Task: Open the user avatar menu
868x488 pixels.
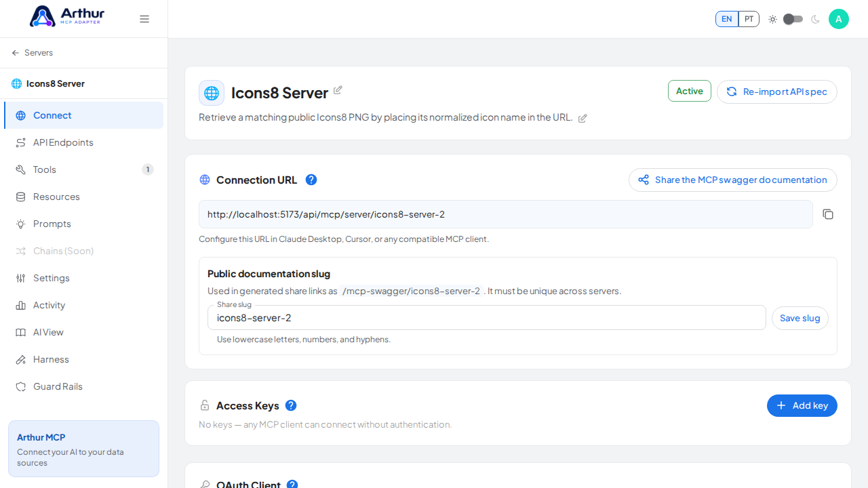Action: [839, 19]
